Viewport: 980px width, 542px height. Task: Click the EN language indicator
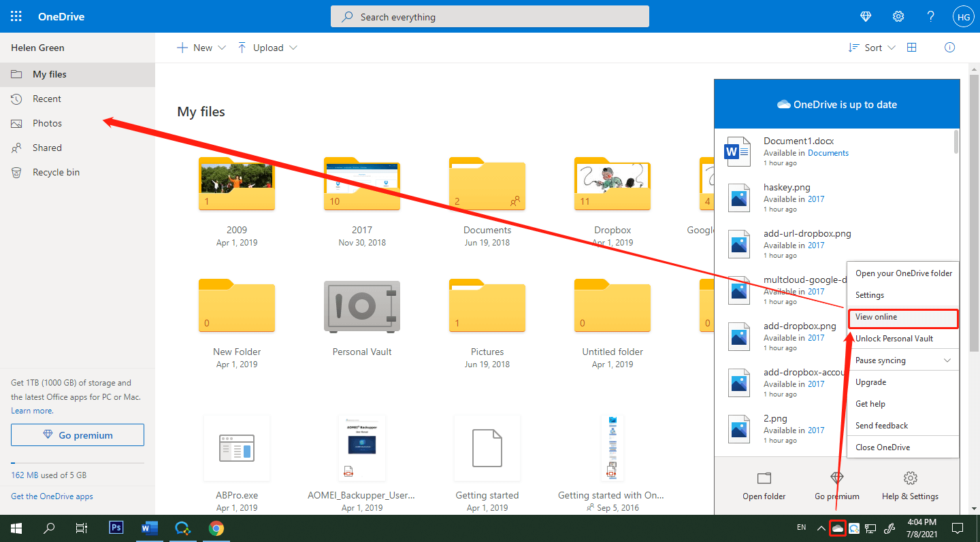[801, 528]
